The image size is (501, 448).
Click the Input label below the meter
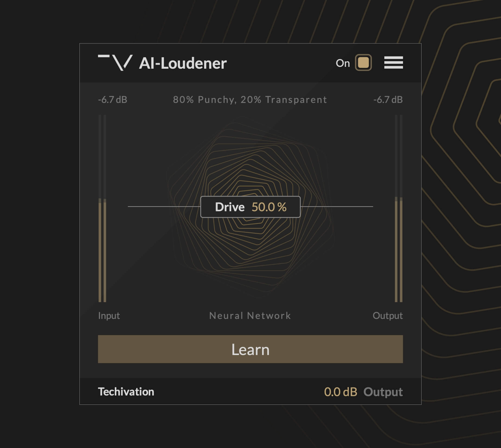[x=109, y=315]
